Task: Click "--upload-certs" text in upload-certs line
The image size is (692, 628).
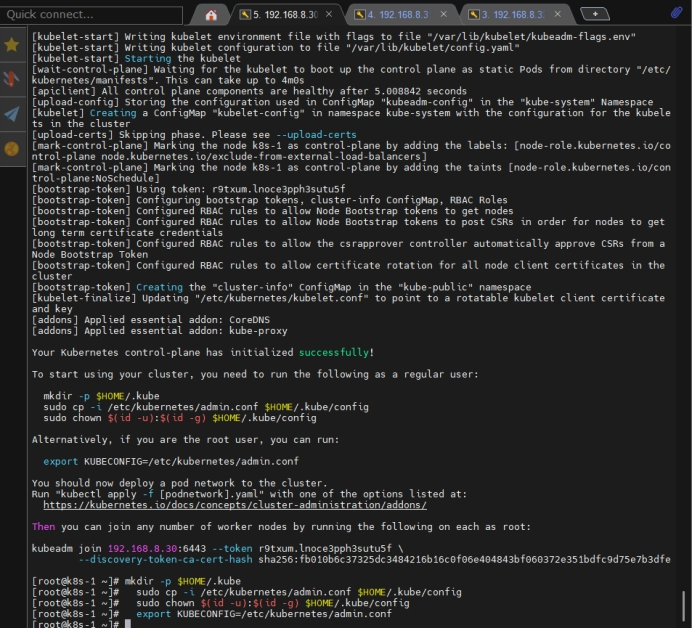Action: coord(316,135)
